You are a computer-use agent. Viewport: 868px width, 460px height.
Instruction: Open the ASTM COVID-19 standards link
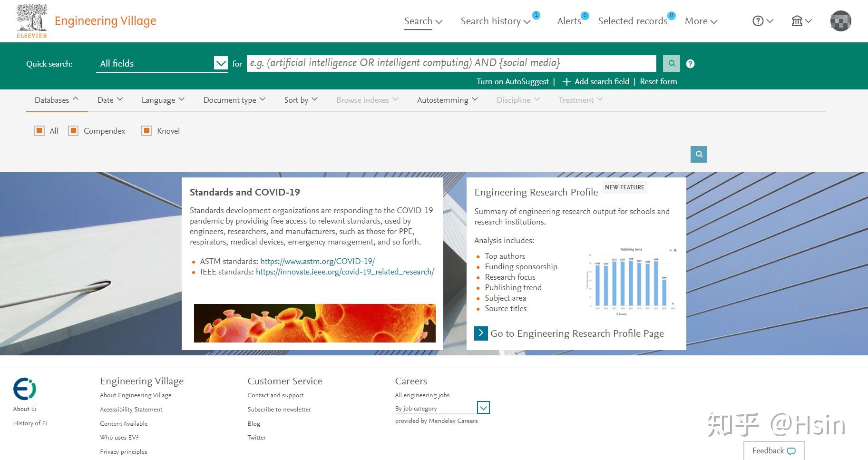[318, 261]
